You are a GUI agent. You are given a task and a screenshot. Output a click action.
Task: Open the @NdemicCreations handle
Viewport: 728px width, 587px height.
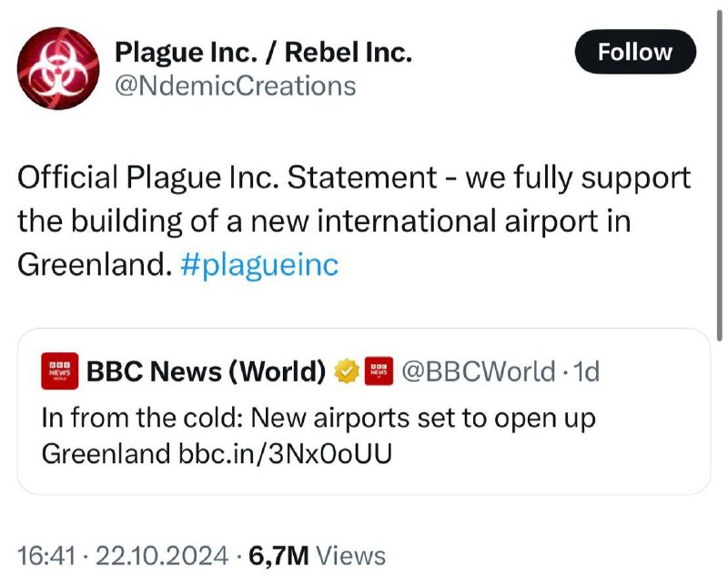click(x=236, y=86)
